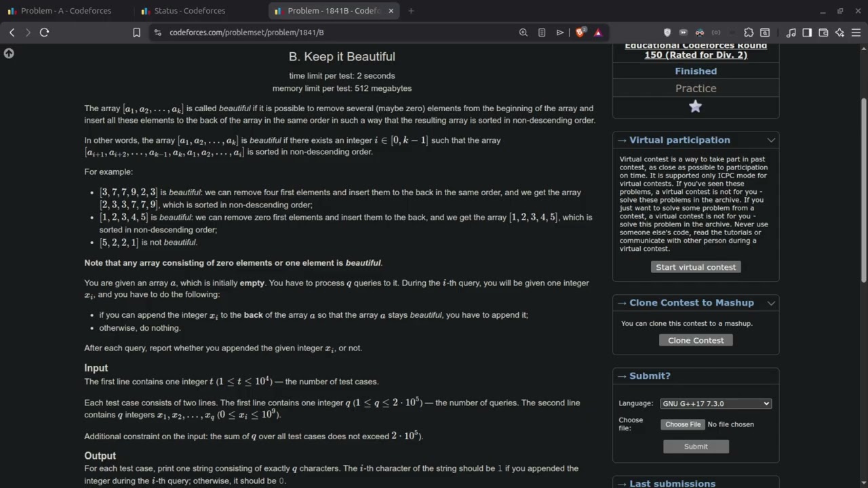The image size is (868, 488).
Task: View site information next to the URL
Action: tap(157, 32)
